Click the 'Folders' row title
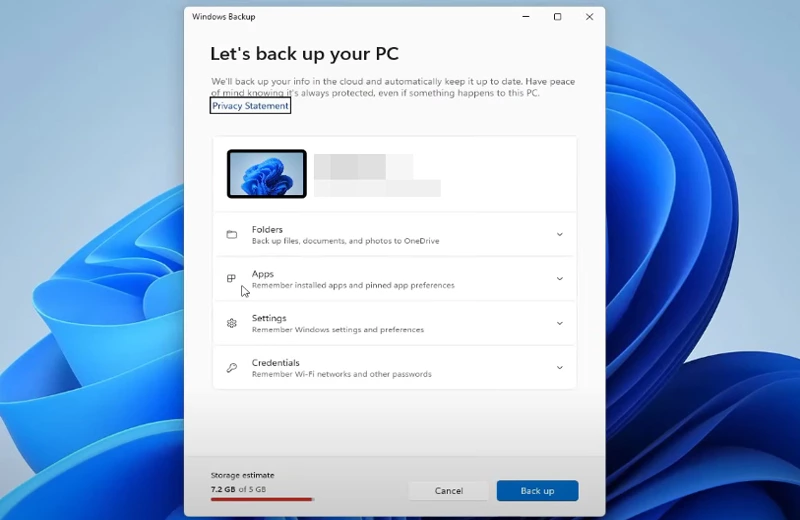The width and height of the screenshot is (800, 520). tap(267, 230)
